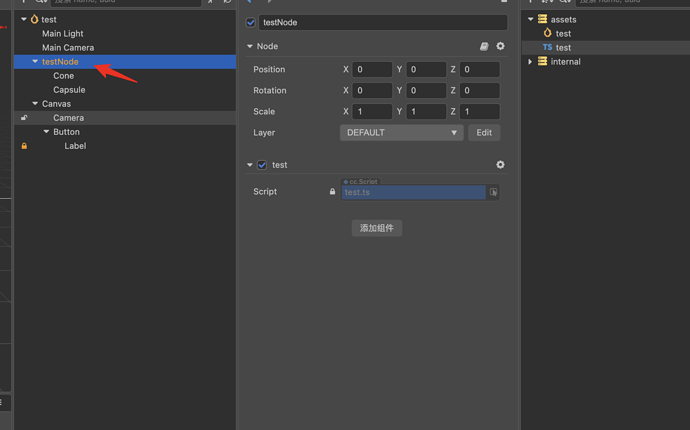Collapse the Canvas node in hierarchy
The width and height of the screenshot is (690, 430).
(x=35, y=103)
